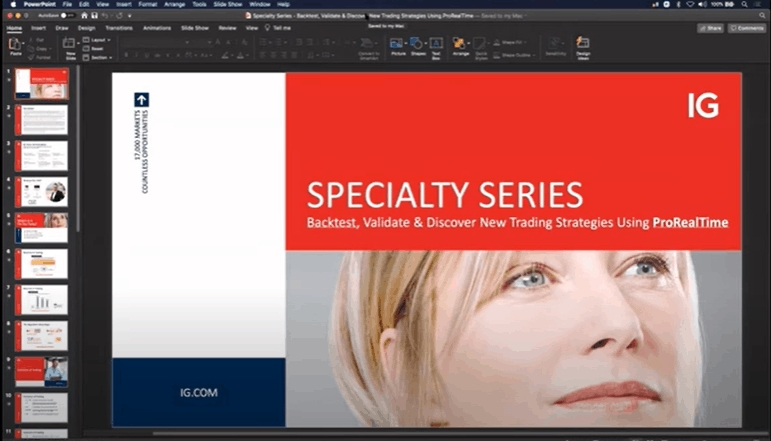Expand Quick Access Toolbar customize arrow
The width and height of the screenshot is (771, 441).
click(x=129, y=16)
